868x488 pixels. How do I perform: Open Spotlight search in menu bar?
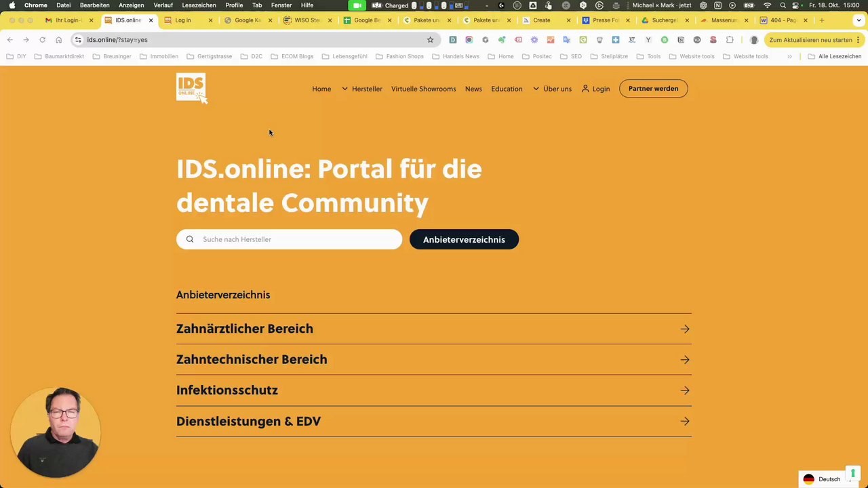click(783, 5)
